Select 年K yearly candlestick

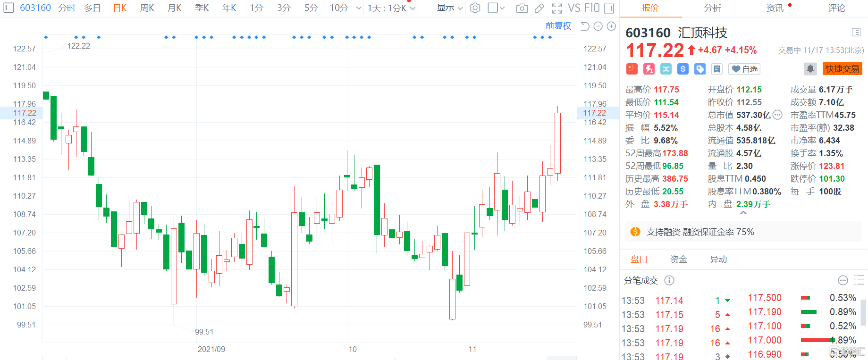(229, 8)
